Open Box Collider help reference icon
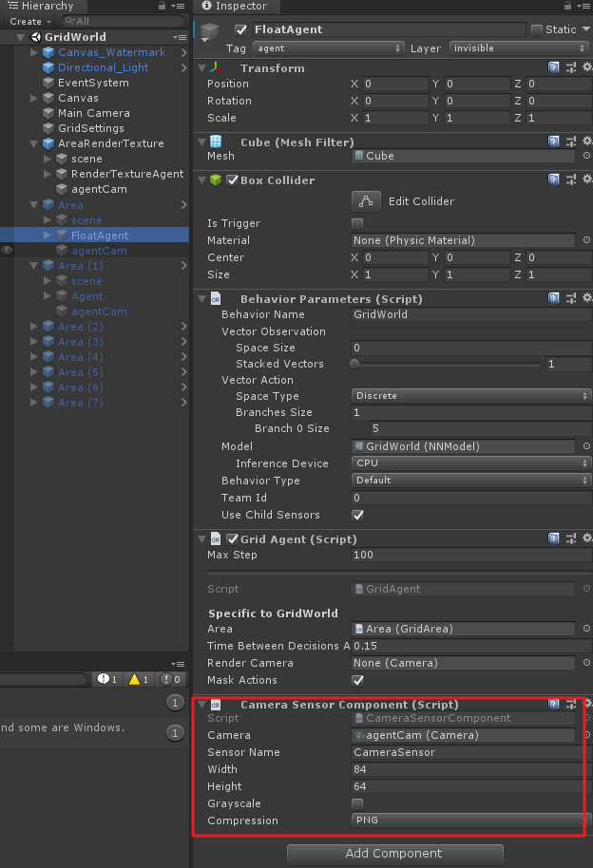This screenshot has width=593, height=868. (553, 179)
